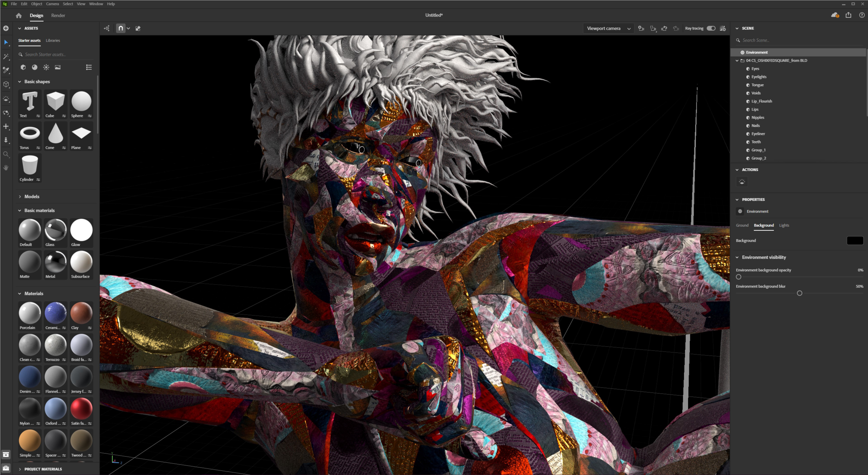
Task: Open the Lights tab in Properties
Action: (784, 225)
